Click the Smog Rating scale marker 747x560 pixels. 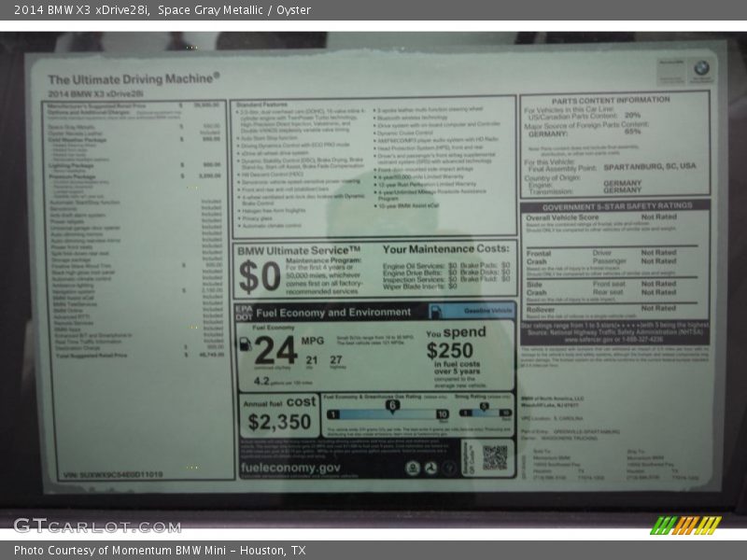point(484,405)
